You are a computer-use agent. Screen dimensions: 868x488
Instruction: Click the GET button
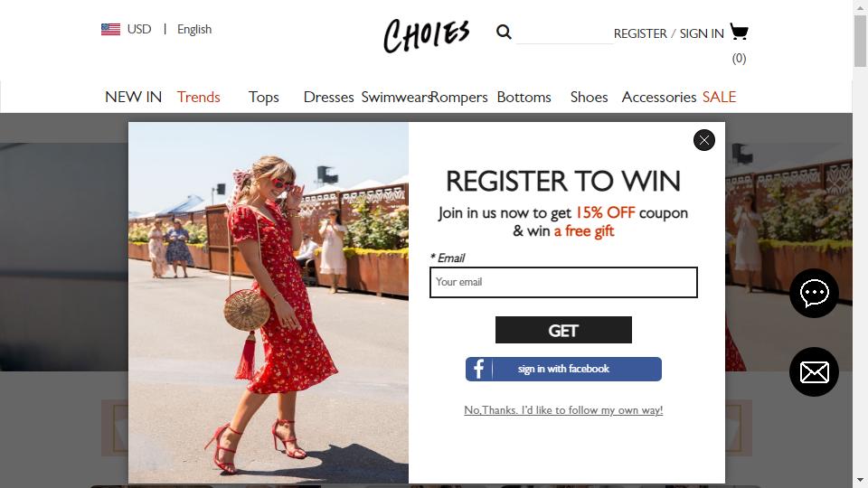click(563, 330)
